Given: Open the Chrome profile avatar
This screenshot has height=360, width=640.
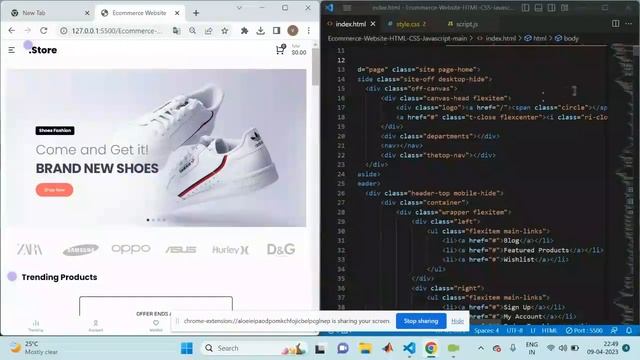Looking at the screenshot, I should coord(293,31).
